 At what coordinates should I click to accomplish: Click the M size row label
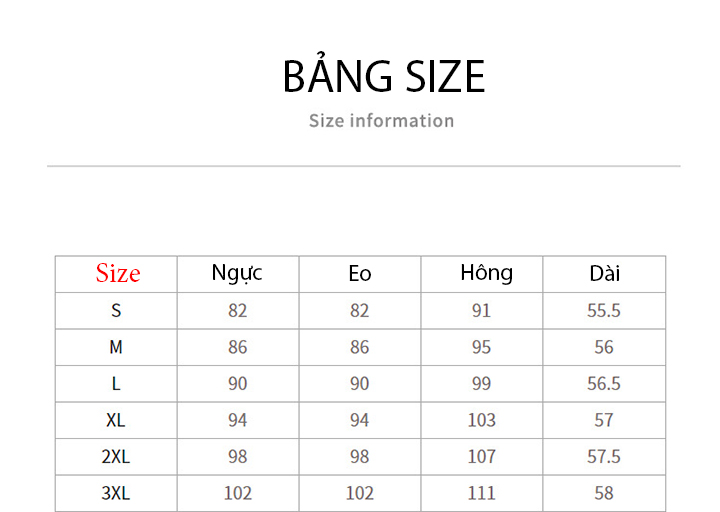(116, 347)
